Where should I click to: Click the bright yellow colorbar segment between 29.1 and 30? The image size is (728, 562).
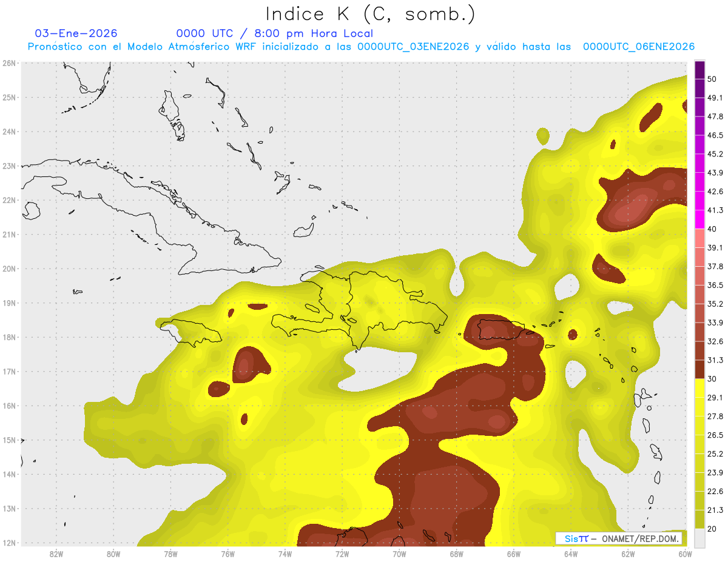pyautogui.click(x=699, y=388)
